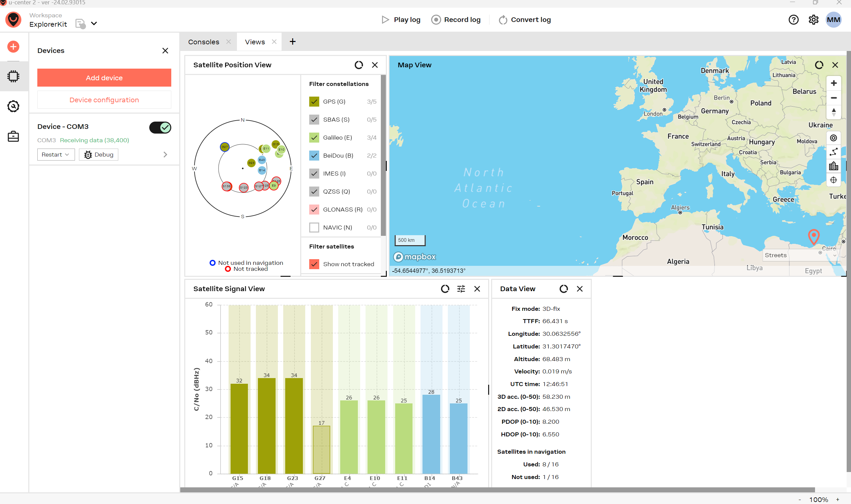
Task: Refresh the Data View panel
Action: (563, 289)
